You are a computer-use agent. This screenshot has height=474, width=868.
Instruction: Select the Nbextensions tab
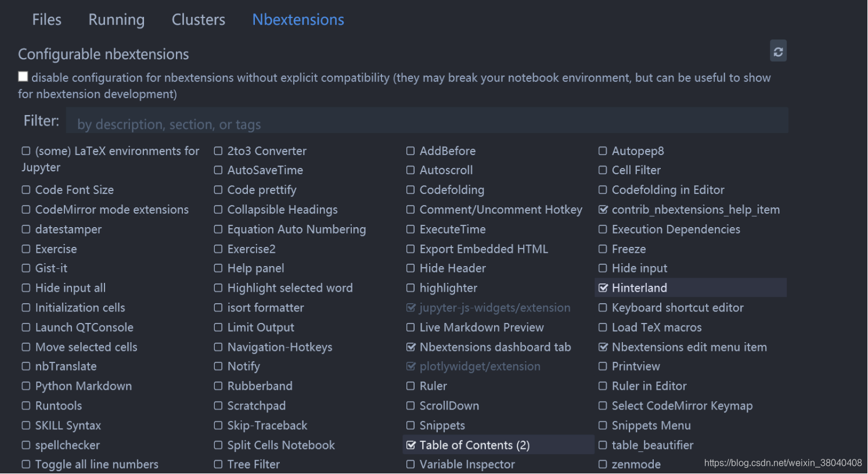pos(298,20)
